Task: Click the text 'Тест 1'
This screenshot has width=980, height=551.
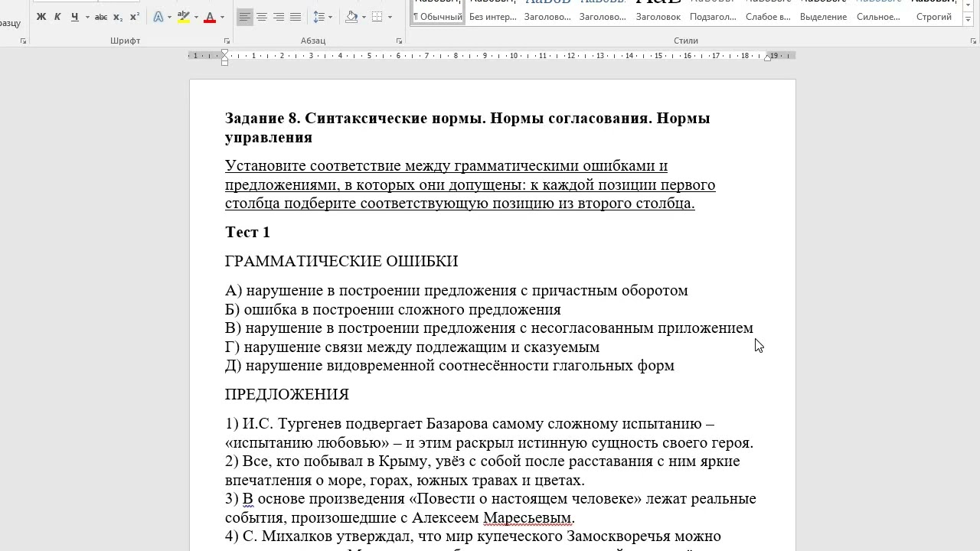Action: point(247,232)
